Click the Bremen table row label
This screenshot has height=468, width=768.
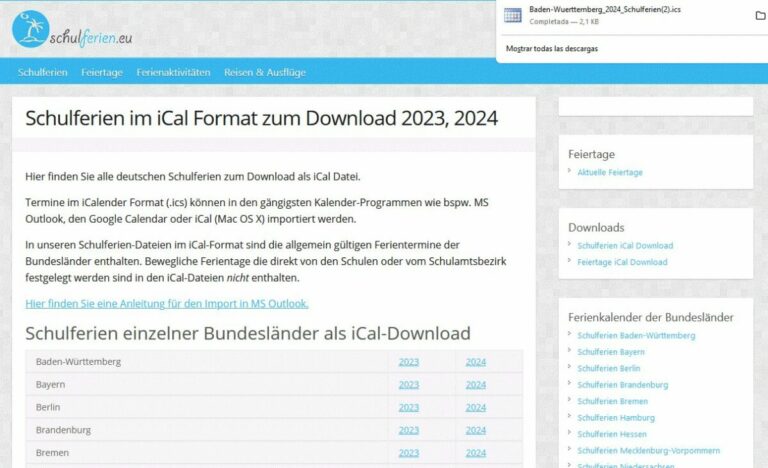[52, 453]
